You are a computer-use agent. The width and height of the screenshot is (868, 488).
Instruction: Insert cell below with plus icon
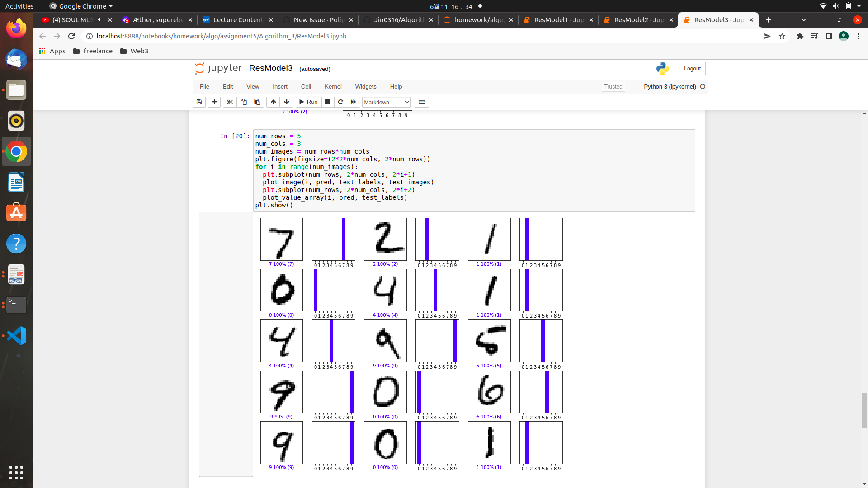[x=214, y=102]
